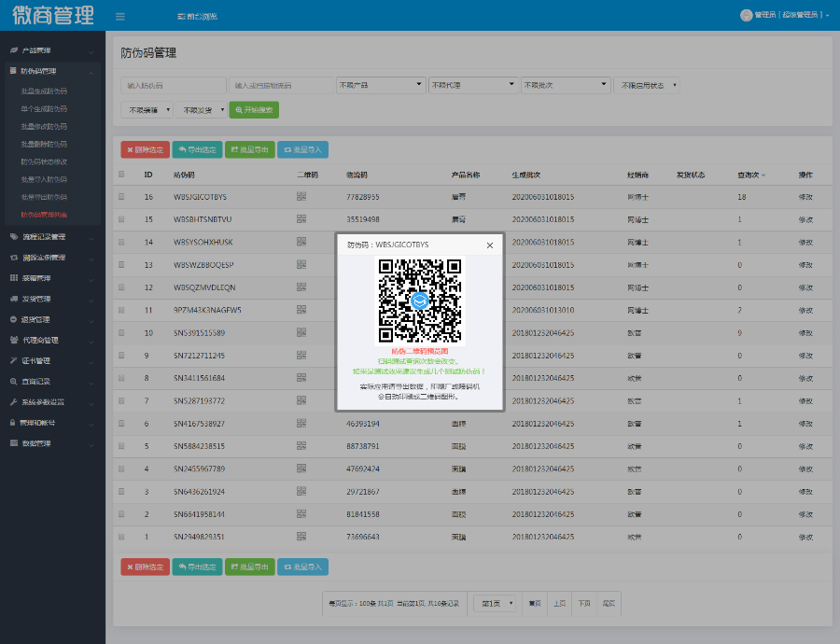The width and height of the screenshot is (840, 644).
Task: Click 代理商管理 icon in sidebar
Action: 14,341
